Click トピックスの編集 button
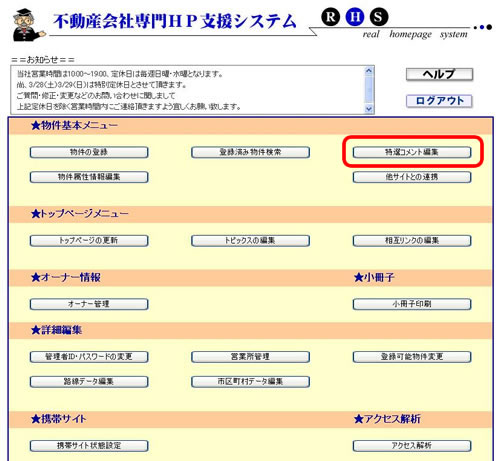Screen dimensions: 500x461 (250, 241)
